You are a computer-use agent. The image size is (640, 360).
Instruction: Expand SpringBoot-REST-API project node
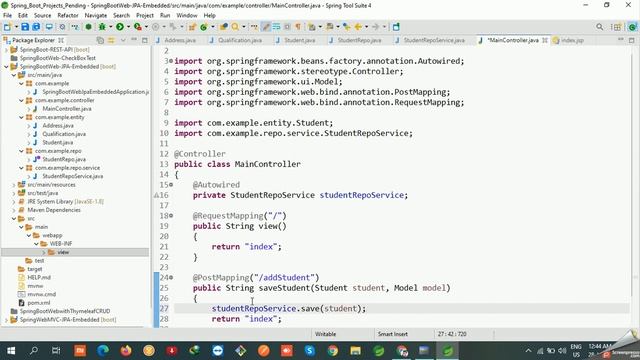(x=7, y=49)
